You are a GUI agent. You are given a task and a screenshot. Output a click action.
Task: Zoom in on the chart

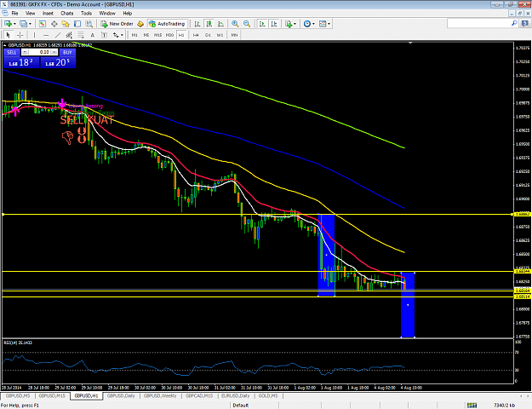click(x=235, y=24)
